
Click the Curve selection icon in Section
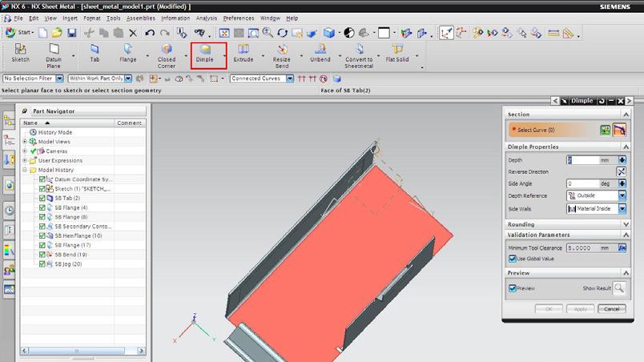point(619,130)
